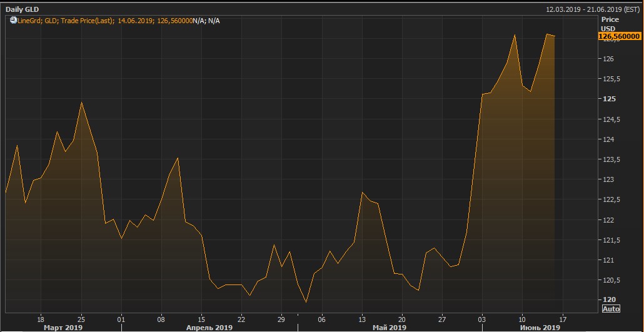The height and width of the screenshot is (332, 644).
Task: Click the 123,5 price axis label
Action: pos(611,160)
